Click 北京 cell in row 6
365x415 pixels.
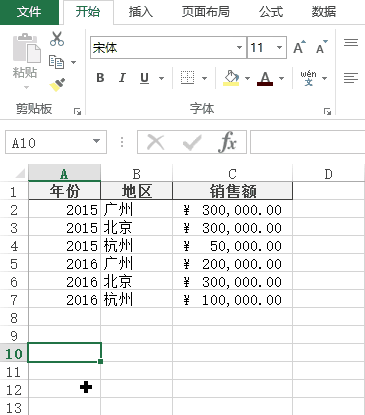click(x=136, y=282)
